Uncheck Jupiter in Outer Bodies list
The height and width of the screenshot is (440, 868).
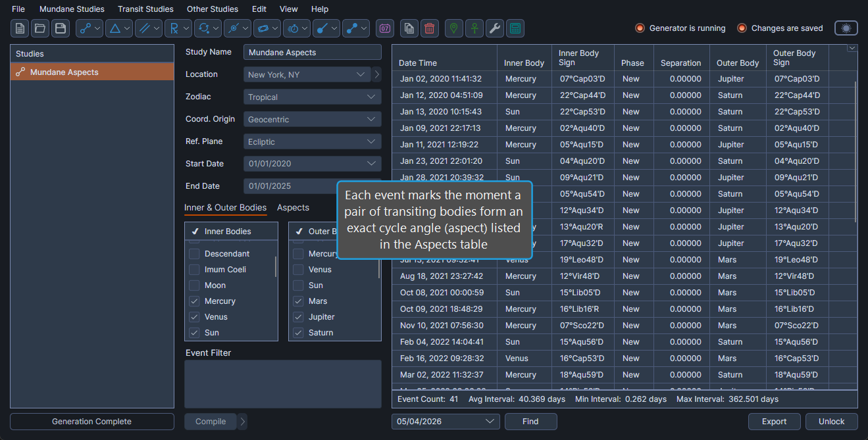pyautogui.click(x=298, y=317)
